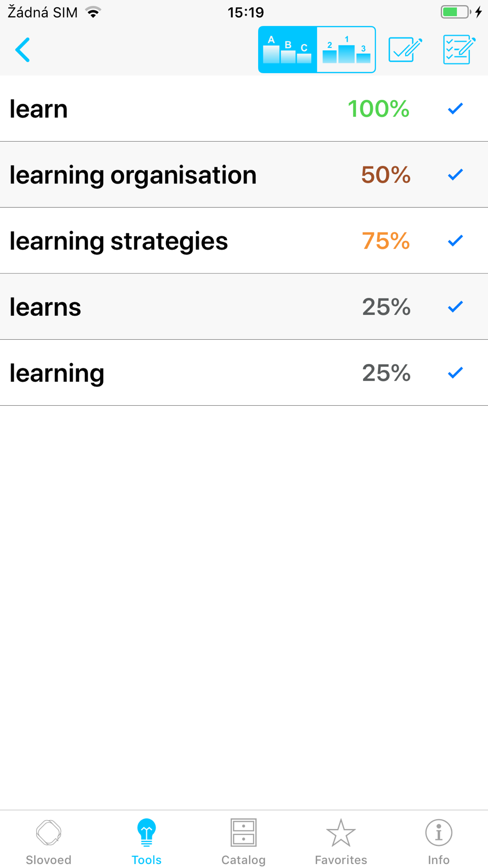Tap the 50% score for learning organisation
Screen dimensions: 488x868
point(386,174)
